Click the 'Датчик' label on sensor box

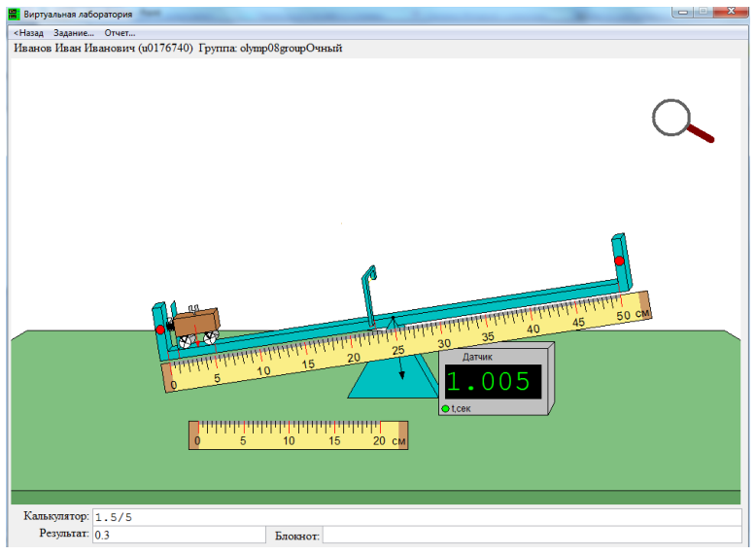point(477,357)
